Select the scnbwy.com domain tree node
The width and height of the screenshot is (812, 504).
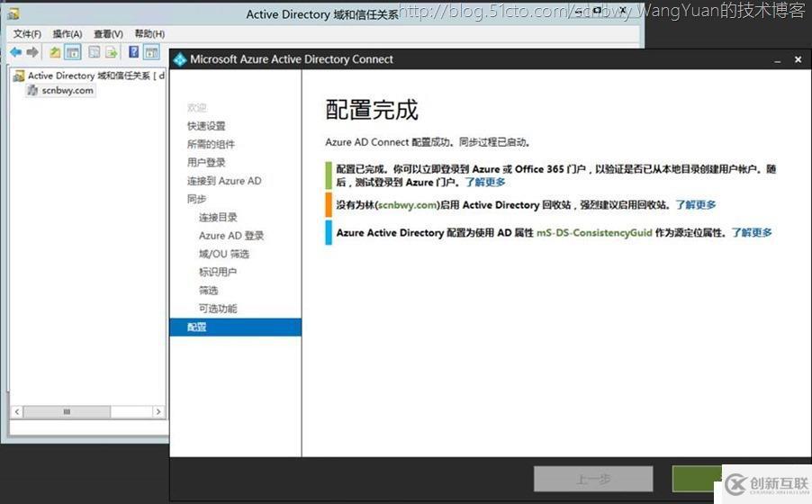point(67,90)
